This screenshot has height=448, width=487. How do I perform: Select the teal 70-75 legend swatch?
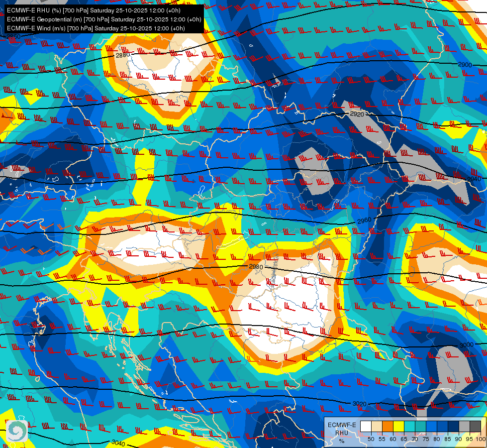point(420,426)
